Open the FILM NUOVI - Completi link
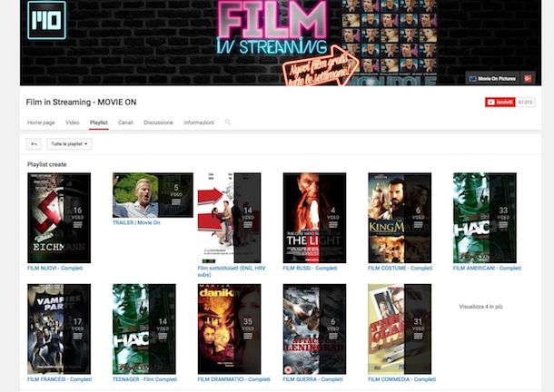Screen dimensions: 554x392 55,268
